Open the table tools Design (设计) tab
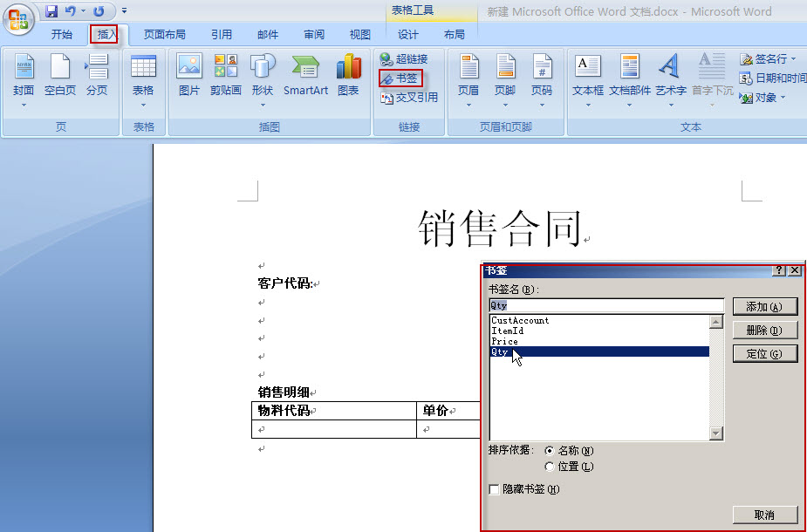Image resolution: width=807 pixels, height=532 pixels. click(x=408, y=35)
